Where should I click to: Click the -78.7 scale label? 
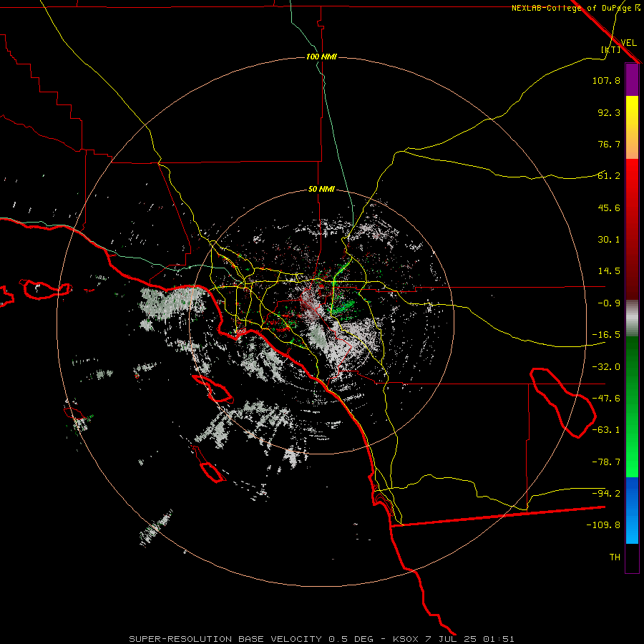606,462
